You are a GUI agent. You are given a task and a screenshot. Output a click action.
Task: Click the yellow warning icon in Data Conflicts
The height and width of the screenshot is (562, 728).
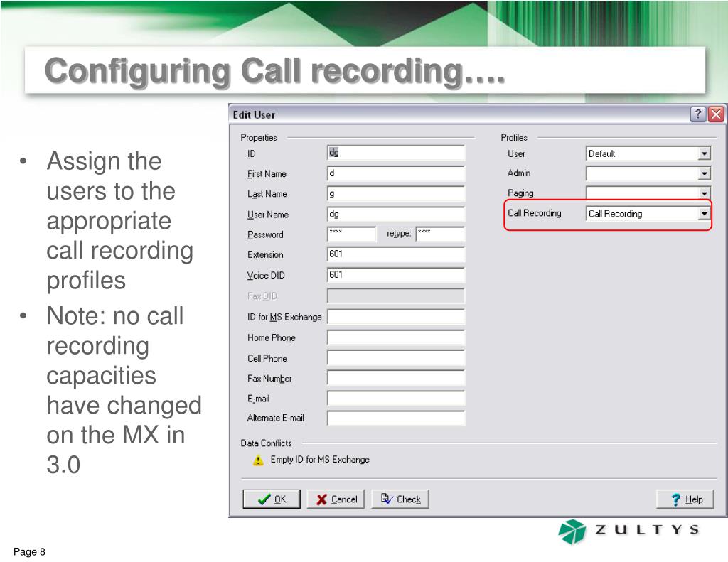pos(258,460)
